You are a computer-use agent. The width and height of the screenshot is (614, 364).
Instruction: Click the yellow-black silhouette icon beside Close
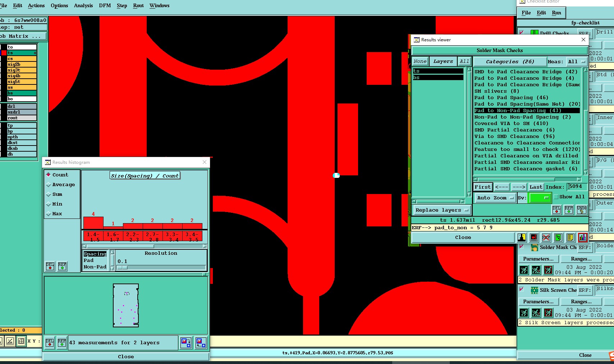click(522, 238)
